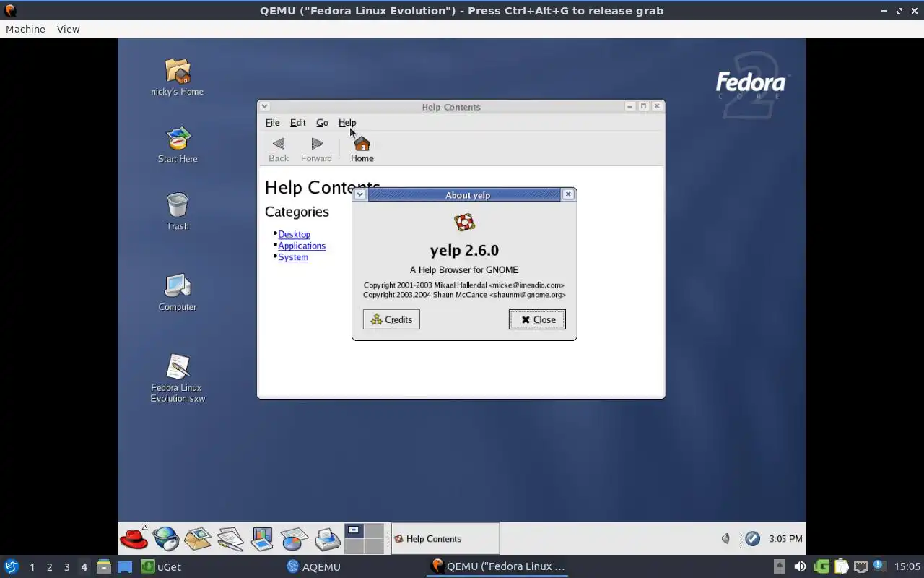Click the blue notification alert tray icon
The height and width of the screenshot is (578, 924).
tap(879, 566)
